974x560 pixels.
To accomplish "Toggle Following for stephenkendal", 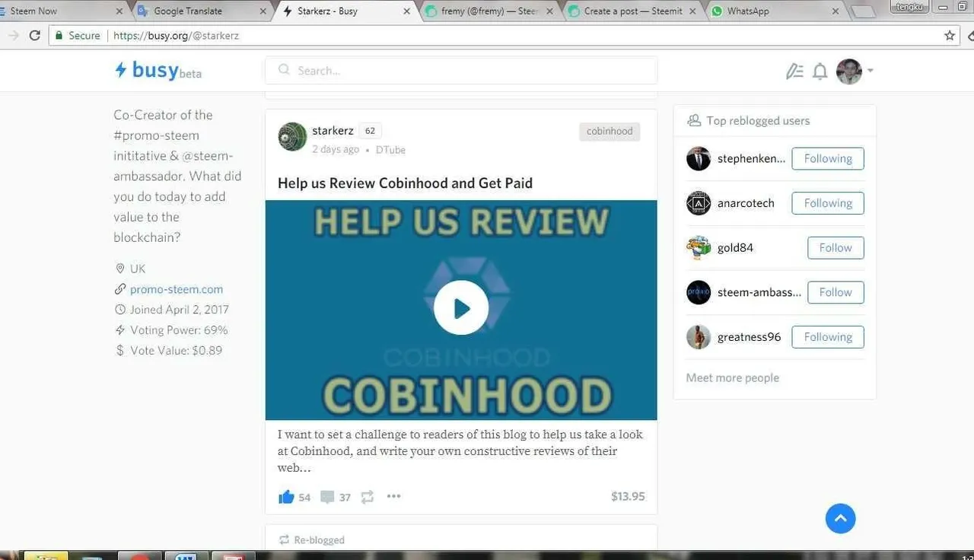I will coord(828,158).
